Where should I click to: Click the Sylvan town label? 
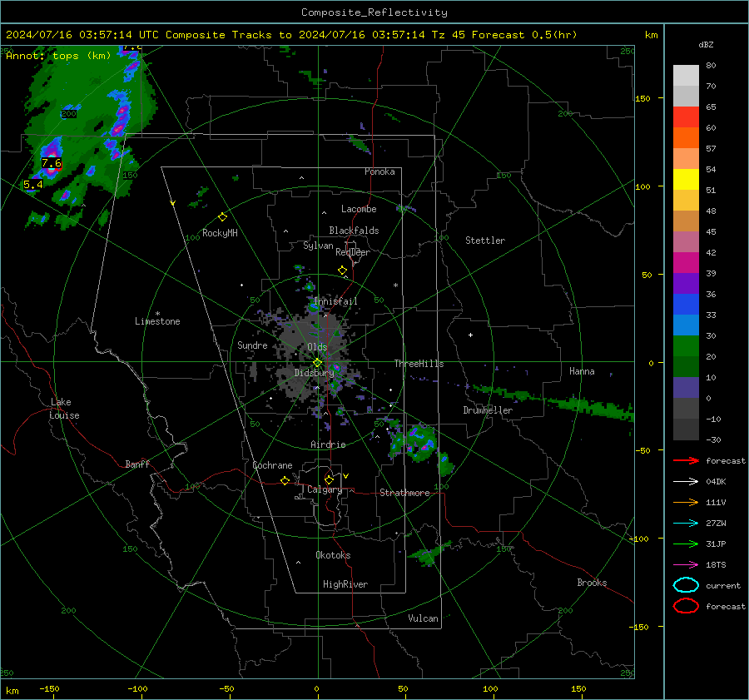[x=318, y=246]
